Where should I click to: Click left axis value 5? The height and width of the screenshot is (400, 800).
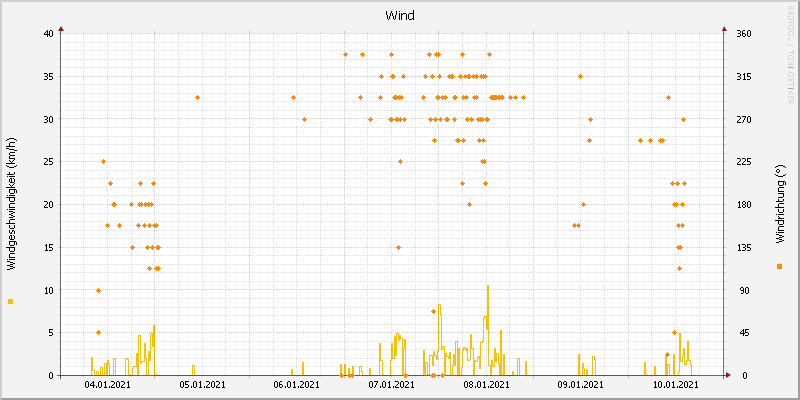pos(51,333)
